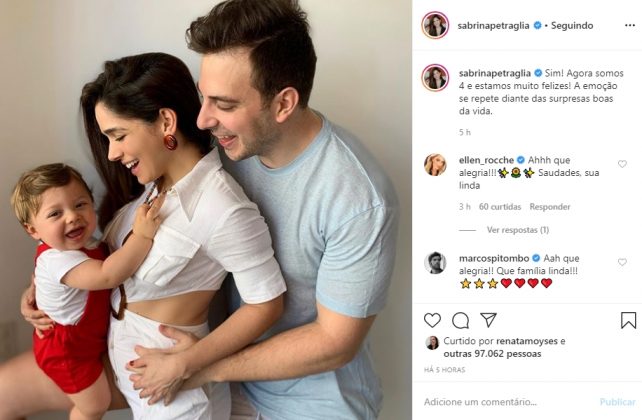Open marcospitombo's avatar
Viewport: 642px width, 420px height.
pos(435,263)
